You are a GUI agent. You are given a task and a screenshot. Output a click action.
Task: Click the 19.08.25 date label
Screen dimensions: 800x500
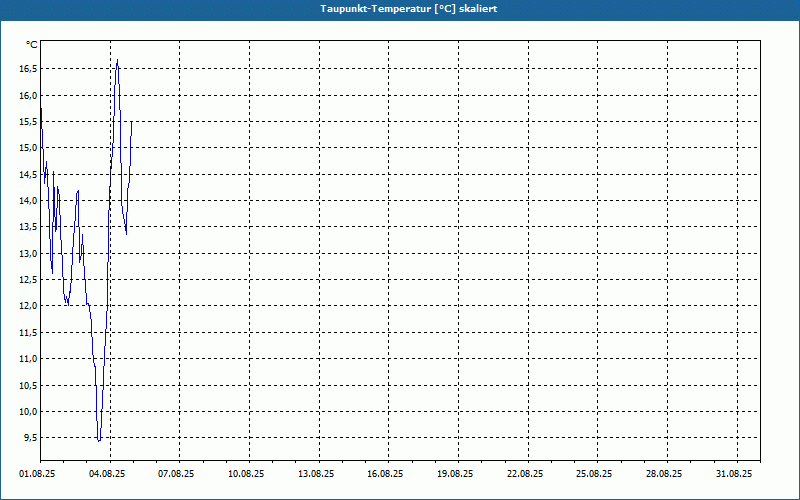tap(455, 474)
